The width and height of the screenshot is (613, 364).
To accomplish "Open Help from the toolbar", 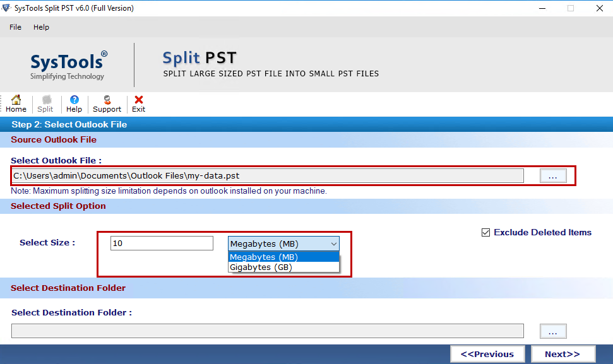I will (x=74, y=104).
